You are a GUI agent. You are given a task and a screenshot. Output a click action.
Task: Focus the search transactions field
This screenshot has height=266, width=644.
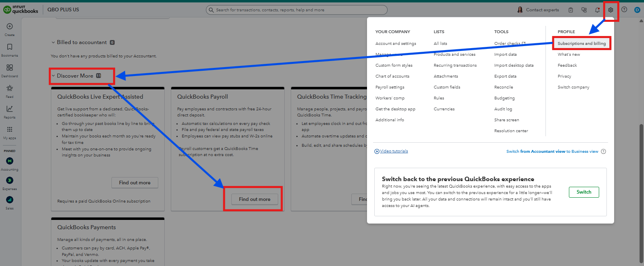pyautogui.click(x=296, y=10)
